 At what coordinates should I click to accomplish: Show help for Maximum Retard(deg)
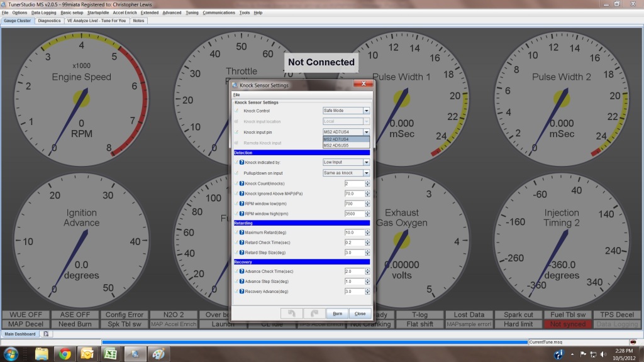pyautogui.click(x=241, y=233)
